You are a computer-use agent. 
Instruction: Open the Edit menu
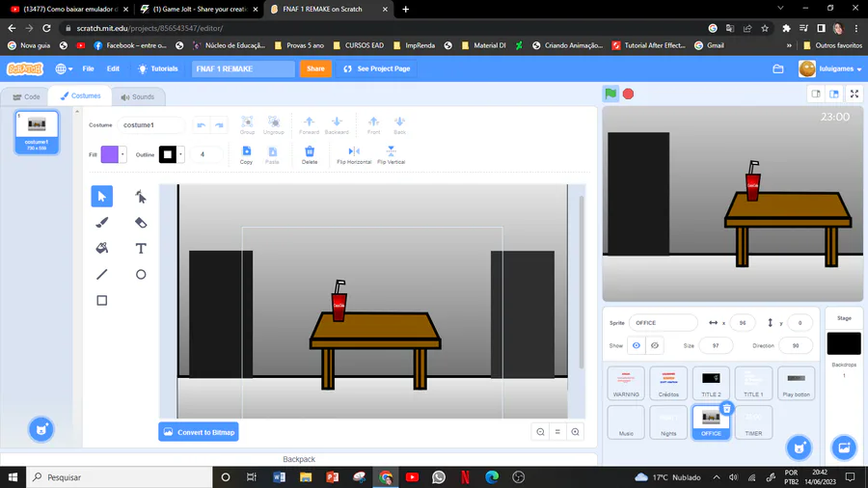113,69
